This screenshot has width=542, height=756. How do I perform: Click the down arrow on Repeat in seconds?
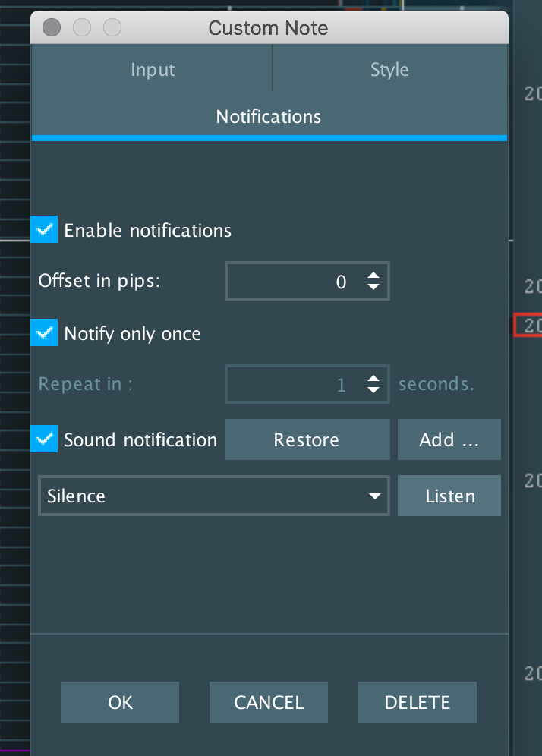(x=373, y=389)
